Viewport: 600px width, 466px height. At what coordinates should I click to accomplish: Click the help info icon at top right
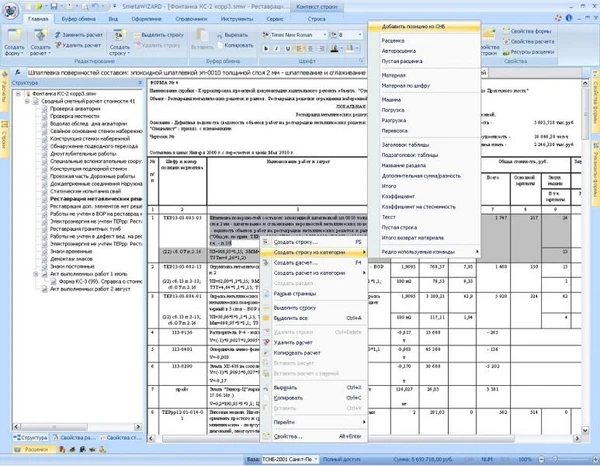[x=569, y=18]
